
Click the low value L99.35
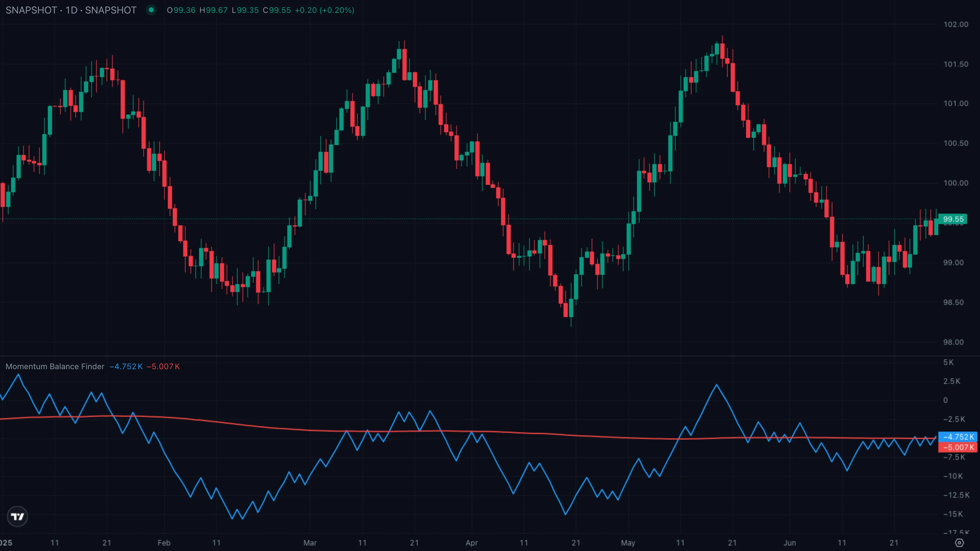click(x=245, y=10)
